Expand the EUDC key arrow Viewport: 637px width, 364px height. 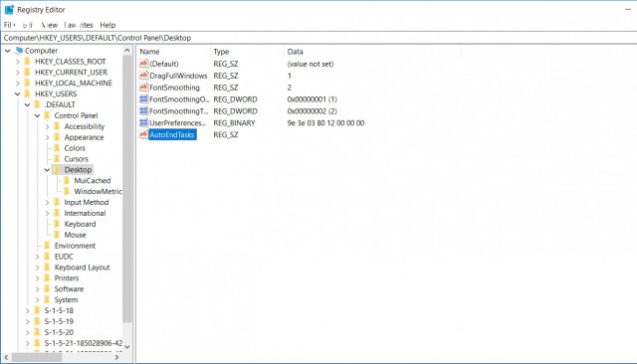click(37, 257)
